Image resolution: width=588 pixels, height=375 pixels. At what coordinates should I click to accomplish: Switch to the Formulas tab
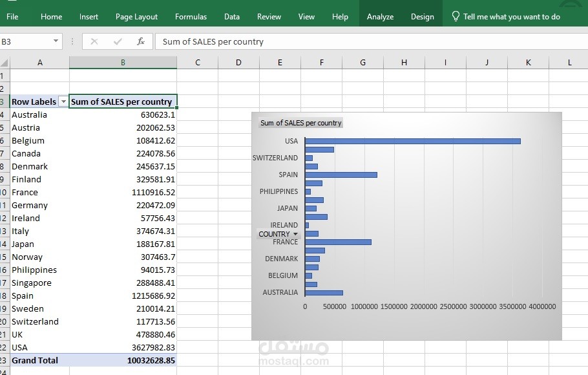click(x=191, y=17)
